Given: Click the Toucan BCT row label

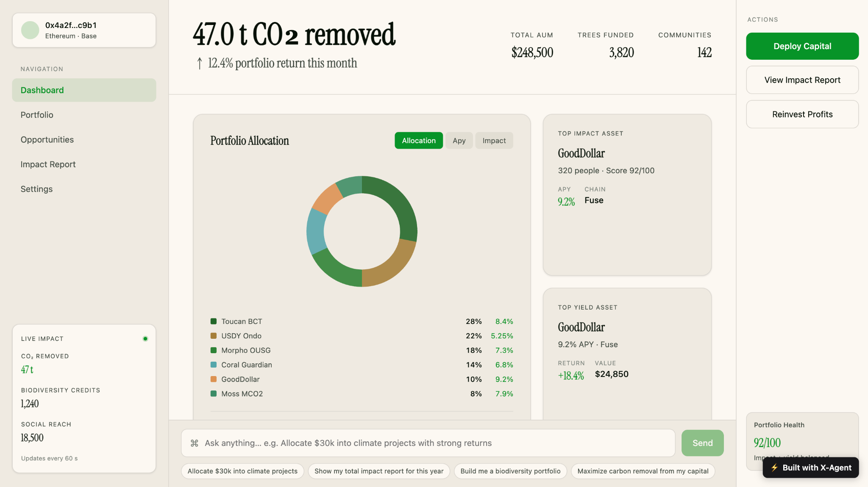Looking at the screenshot, I should tap(242, 321).
